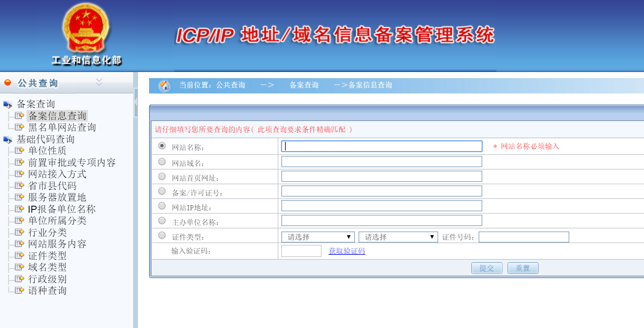Open 备案信息查询 in the sidebar

(57, 116)
